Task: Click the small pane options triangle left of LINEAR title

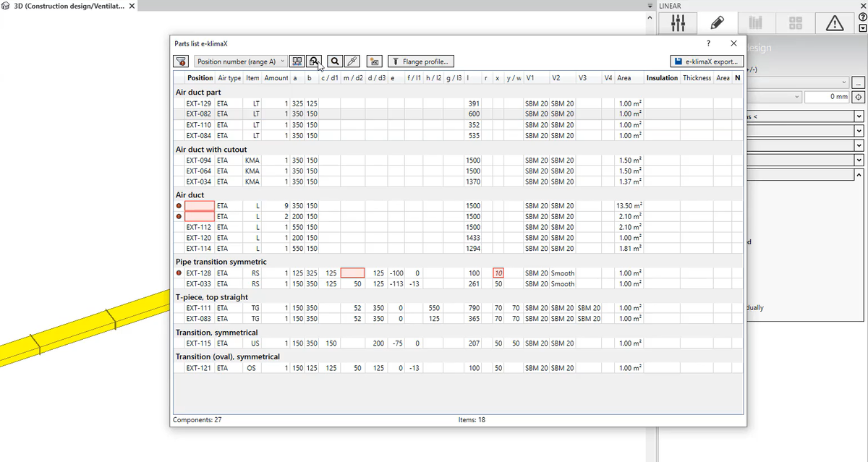Action: click(650, 6)
